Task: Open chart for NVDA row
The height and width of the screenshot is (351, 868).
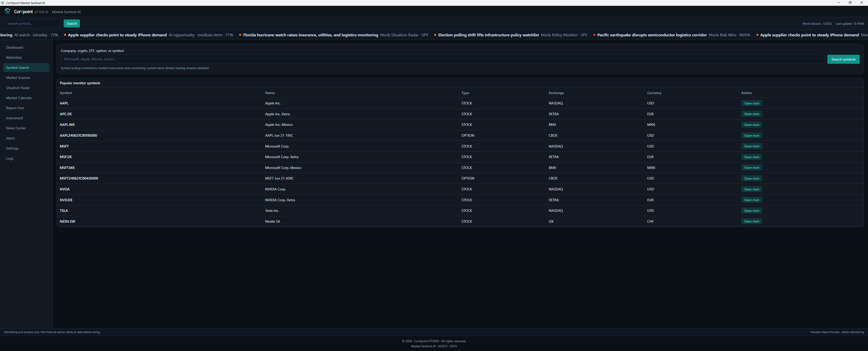Action: [x=751, y=189]
